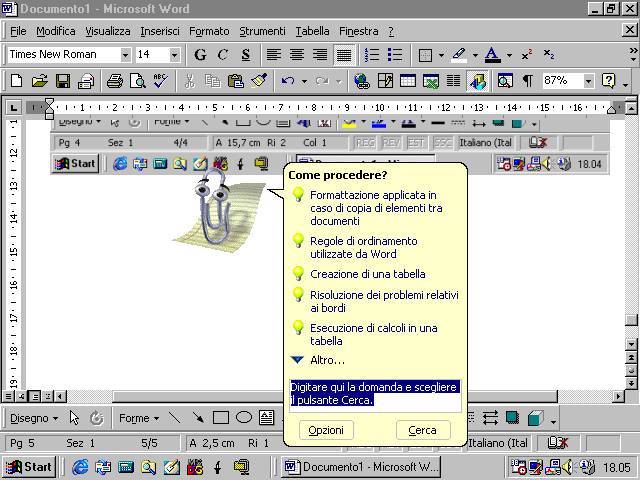Open the Forme shapes menu

click(139, 418)
